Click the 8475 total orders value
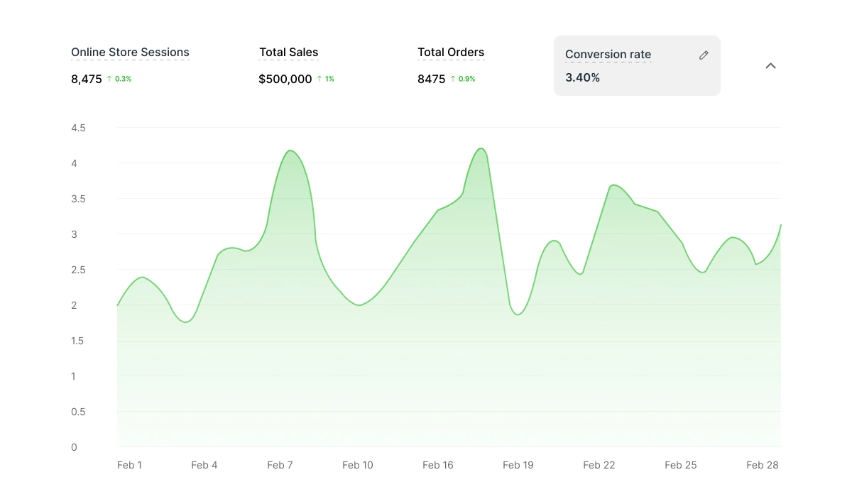The height and width of the screenshot is (504, 852). coord(432,79)
